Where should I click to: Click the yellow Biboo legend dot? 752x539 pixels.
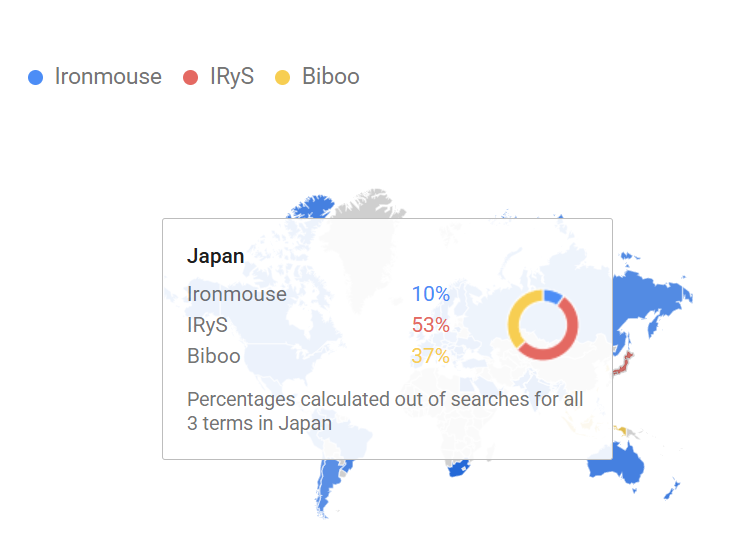tap(282, 77)
